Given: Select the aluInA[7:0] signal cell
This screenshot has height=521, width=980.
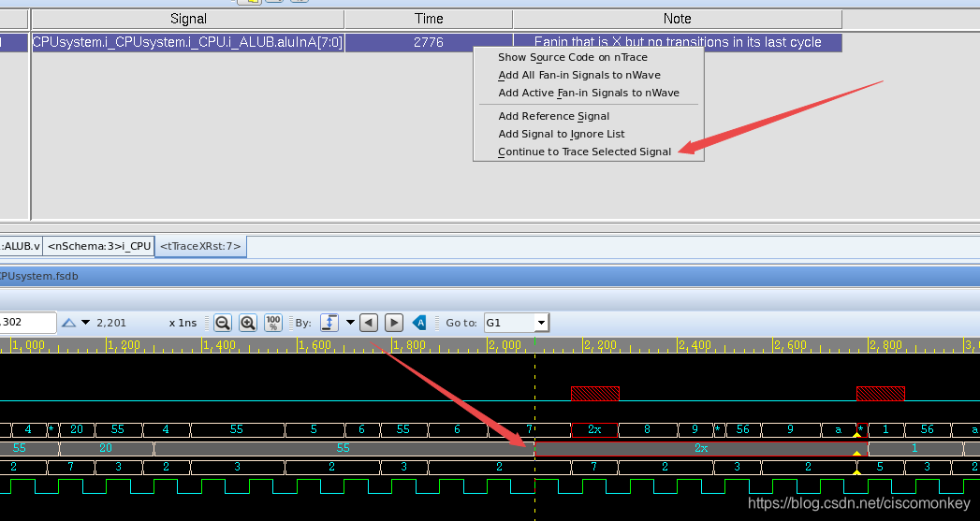Looking at the screenshot, I should click(187, 42).
